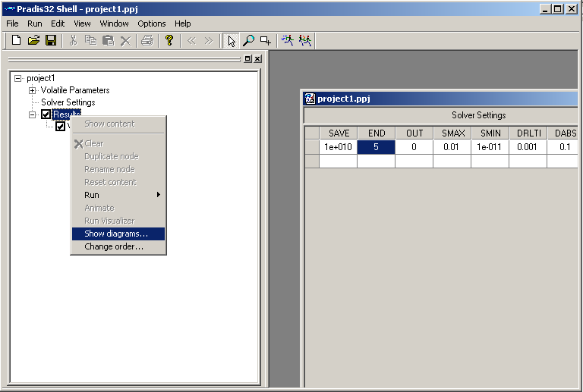Click the Open folder toolbar icon
Screen dimensions: 583x392
[x=33, y=40]
